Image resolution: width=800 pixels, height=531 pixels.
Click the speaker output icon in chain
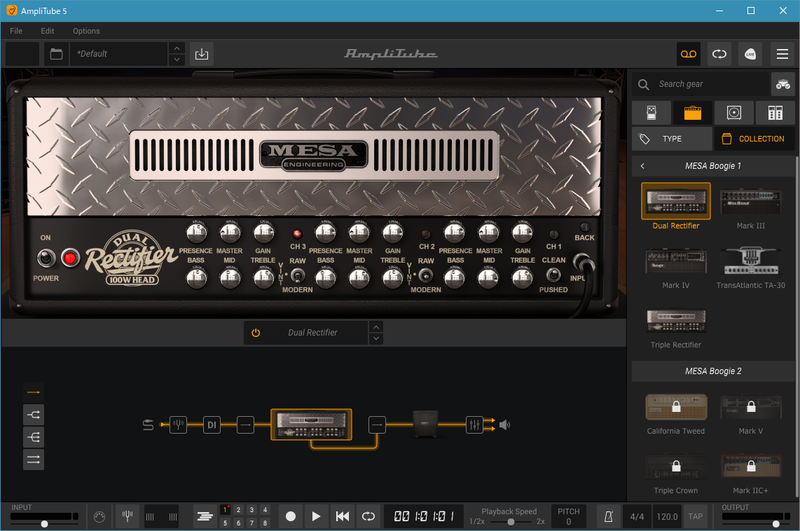(505, 424)
